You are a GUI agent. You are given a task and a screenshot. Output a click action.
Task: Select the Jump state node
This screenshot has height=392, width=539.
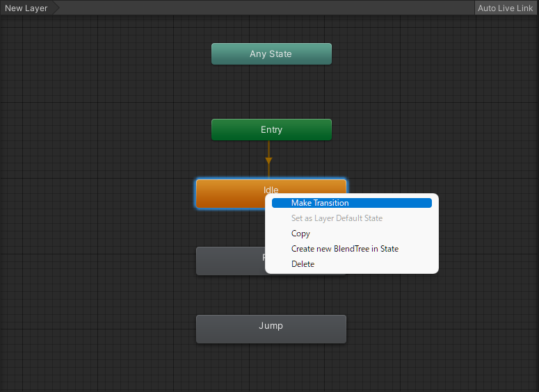pos(271,329)
